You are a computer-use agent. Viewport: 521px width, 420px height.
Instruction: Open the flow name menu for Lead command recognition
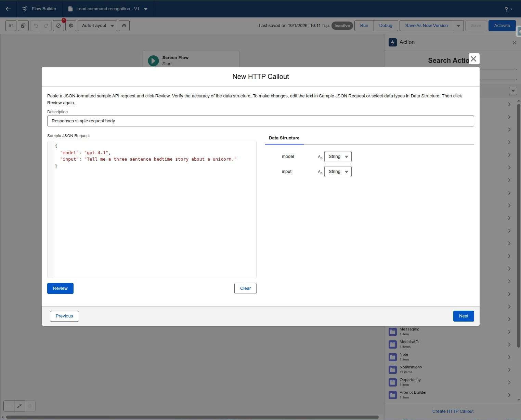(146, 9)
